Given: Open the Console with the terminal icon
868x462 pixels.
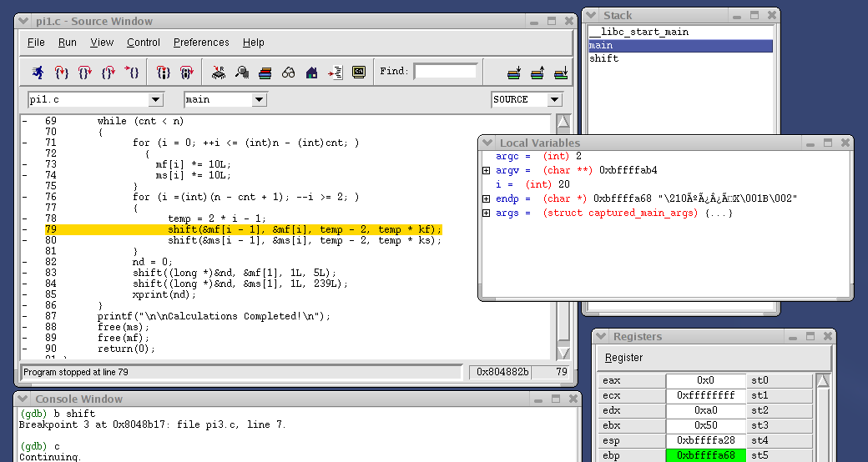Looking at the screenshot, I should tap(359, 72).
